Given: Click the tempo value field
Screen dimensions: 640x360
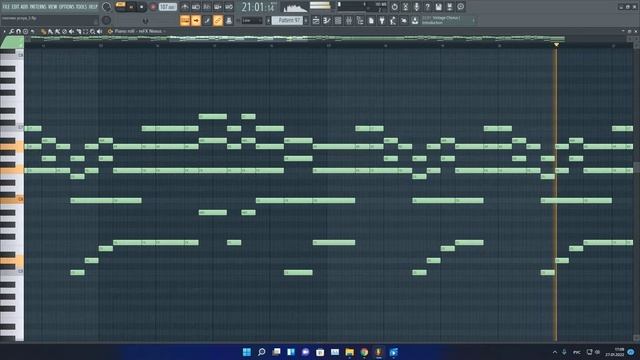Looking at the screenshot, I should click(x=167, y=7).
